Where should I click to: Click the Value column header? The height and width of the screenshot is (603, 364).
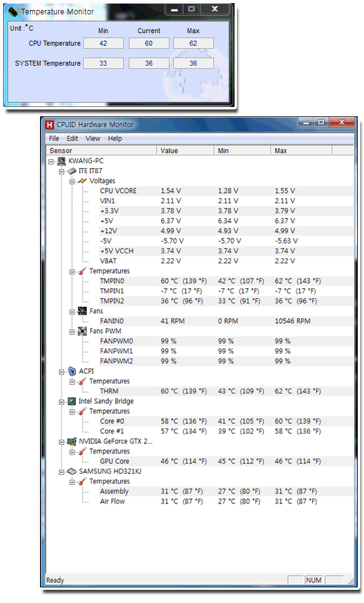click(185, 150)
